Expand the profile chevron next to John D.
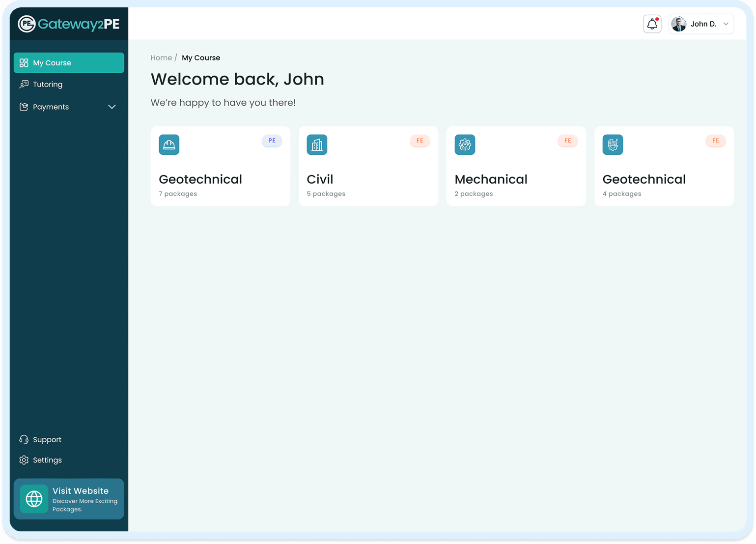The height and width of the screenshot is (544, 756). 726,24
